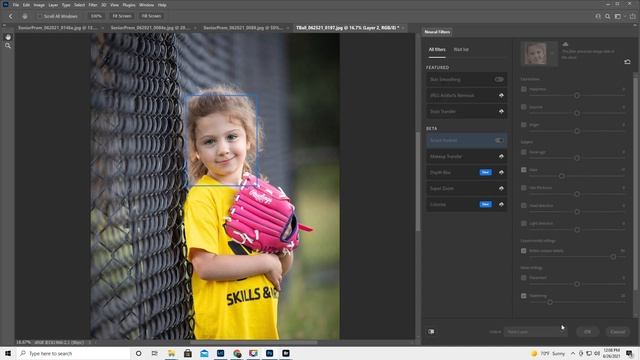The width and height of the screenshot is (640, 360).
Task: Enable the Happiness checkbox
Action: 524,89
